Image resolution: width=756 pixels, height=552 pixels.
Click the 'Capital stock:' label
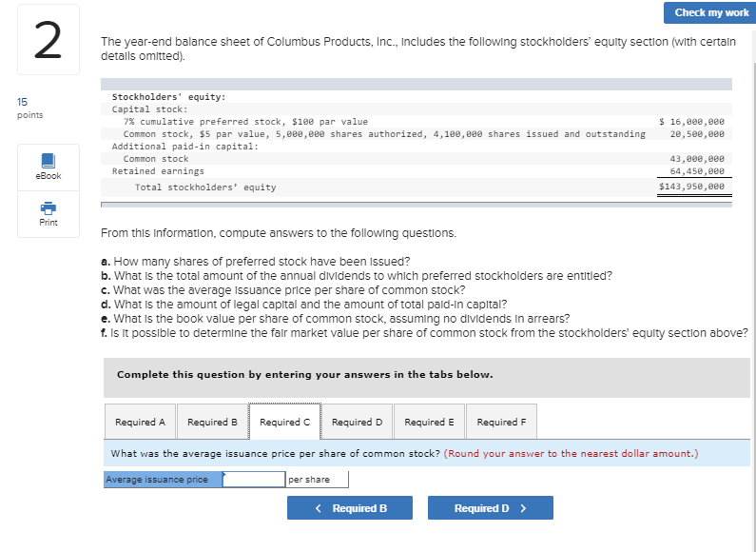[x=150, y=109]
